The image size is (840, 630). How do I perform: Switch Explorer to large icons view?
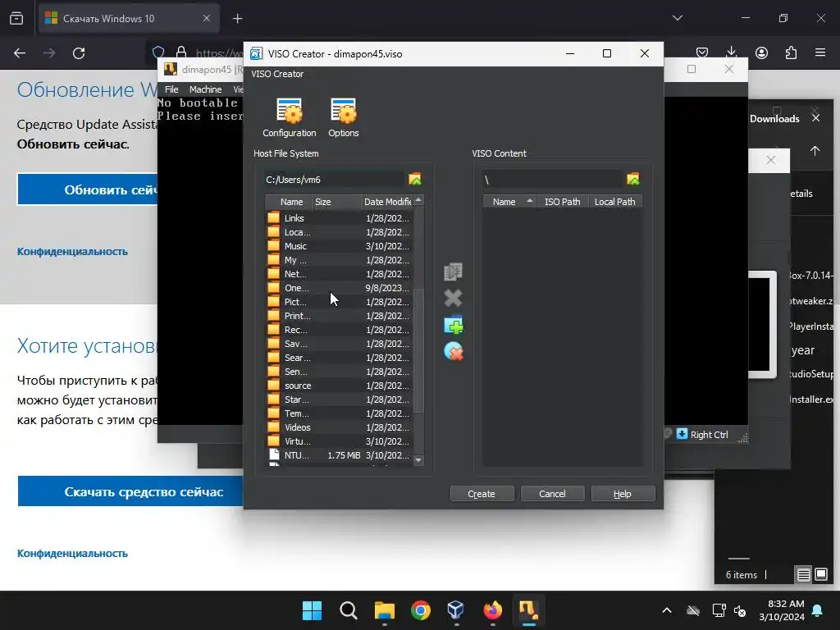[x=821, y=575]
